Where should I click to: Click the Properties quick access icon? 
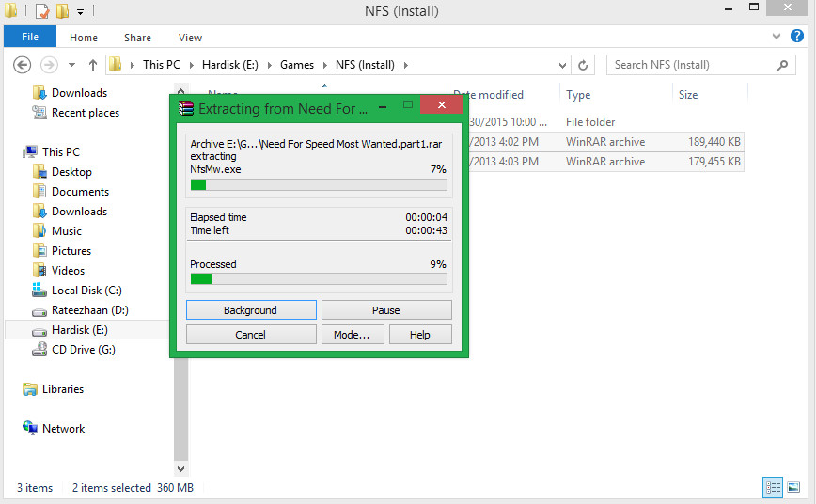42,10
